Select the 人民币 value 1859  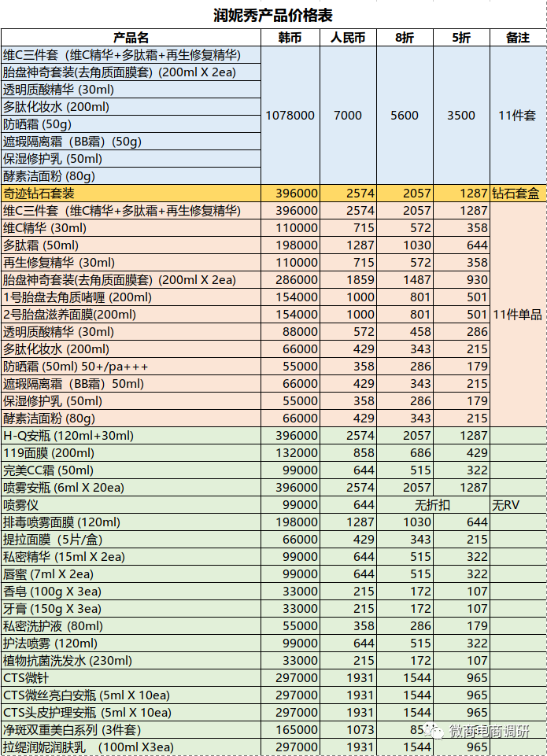[348, 280]
